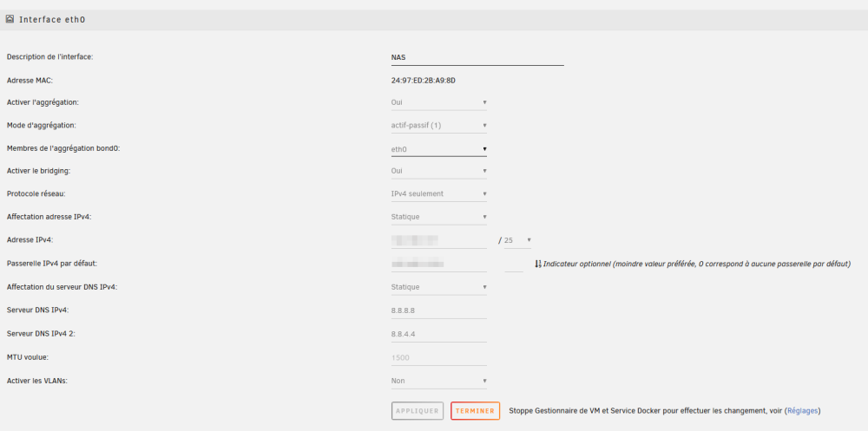Viewport: 868px width, 431px height.
Task: Click the gateway metric input field
Action: 514,264
